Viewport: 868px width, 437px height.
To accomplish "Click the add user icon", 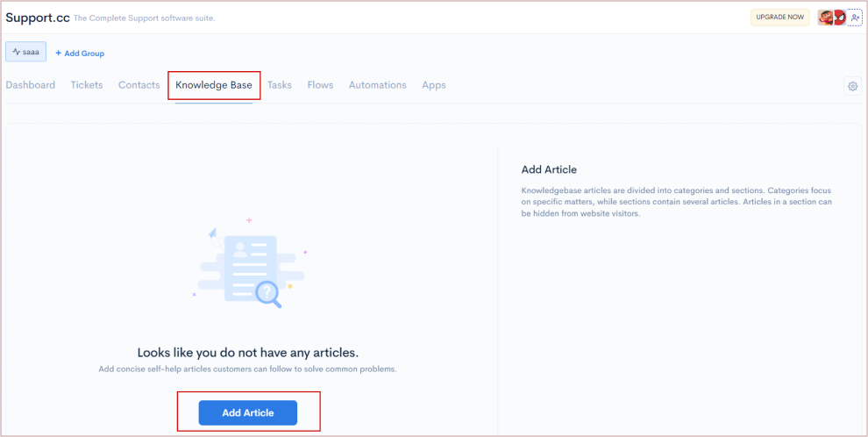I will 855,18.
